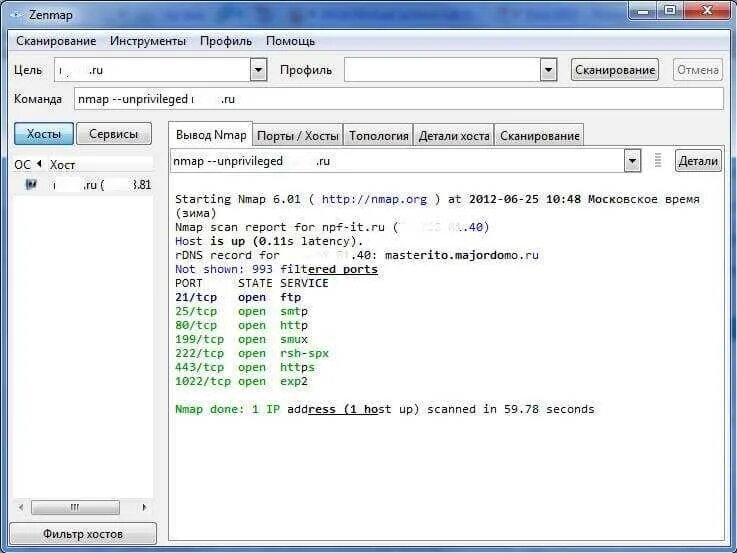Open the Помощь menu
737x553 pixels.
(290, 41)
